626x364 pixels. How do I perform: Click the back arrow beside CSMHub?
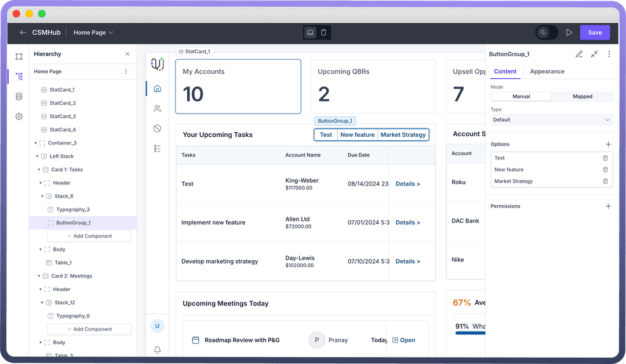click(x=23, y=32)
